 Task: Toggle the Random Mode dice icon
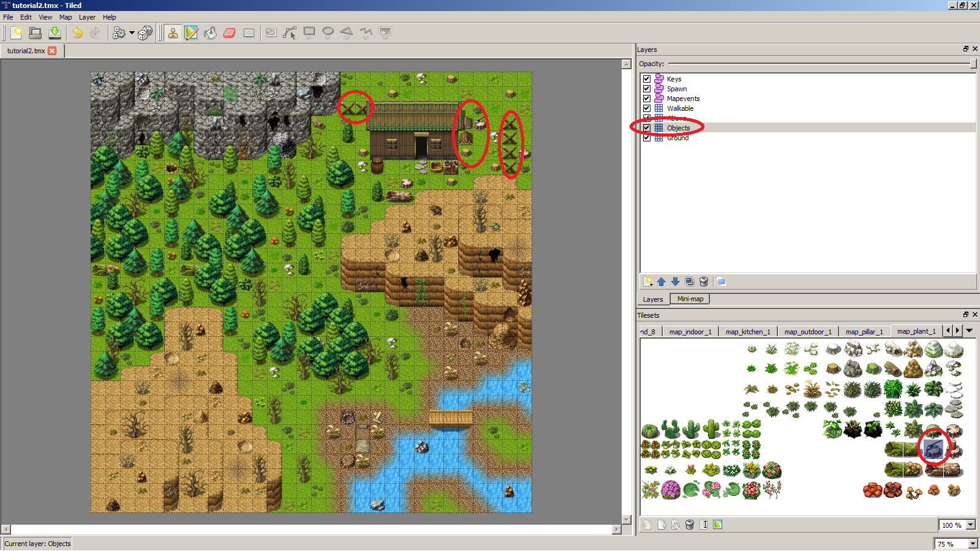click(145, 33)
